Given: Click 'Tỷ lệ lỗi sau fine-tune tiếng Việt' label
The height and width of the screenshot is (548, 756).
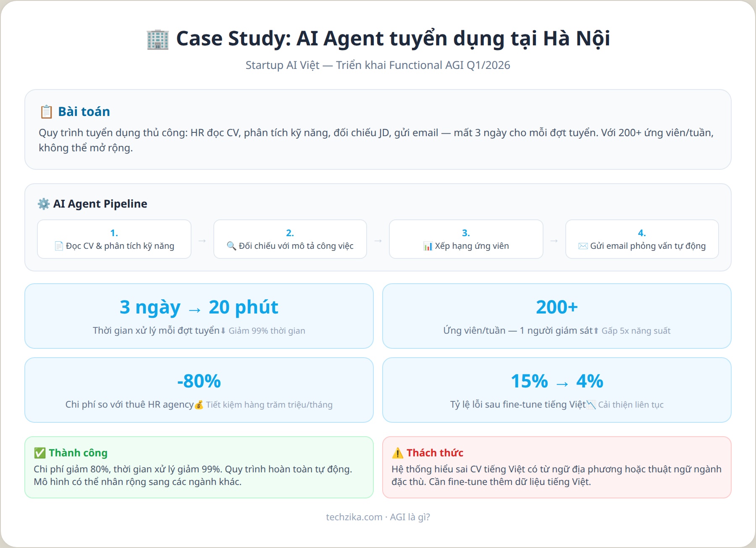Looking at the screenshot, I should pyautogui.click(x=518, y=405).
